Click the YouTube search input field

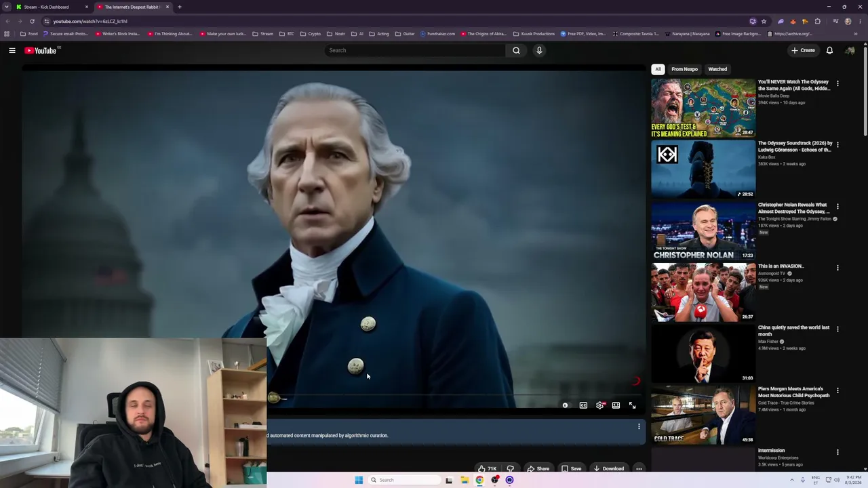pos(415,50)
